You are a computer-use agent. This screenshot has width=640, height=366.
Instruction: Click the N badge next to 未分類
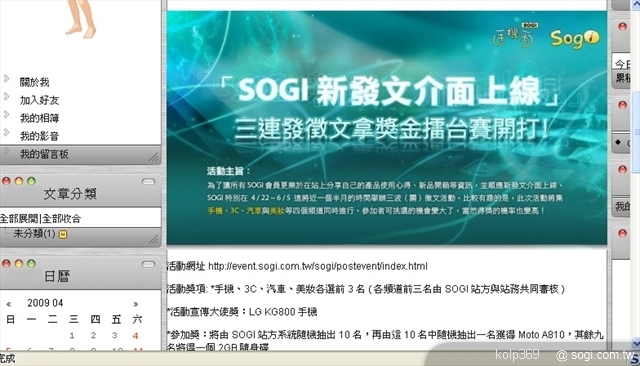pyautogui.click(x=63, y=234)
